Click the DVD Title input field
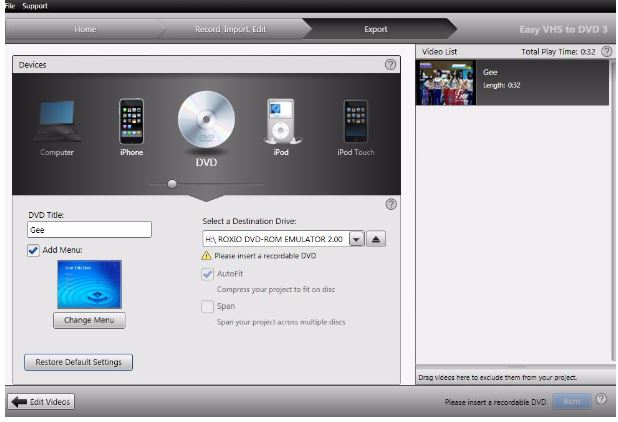618x422 pixels. click(89, 230)
